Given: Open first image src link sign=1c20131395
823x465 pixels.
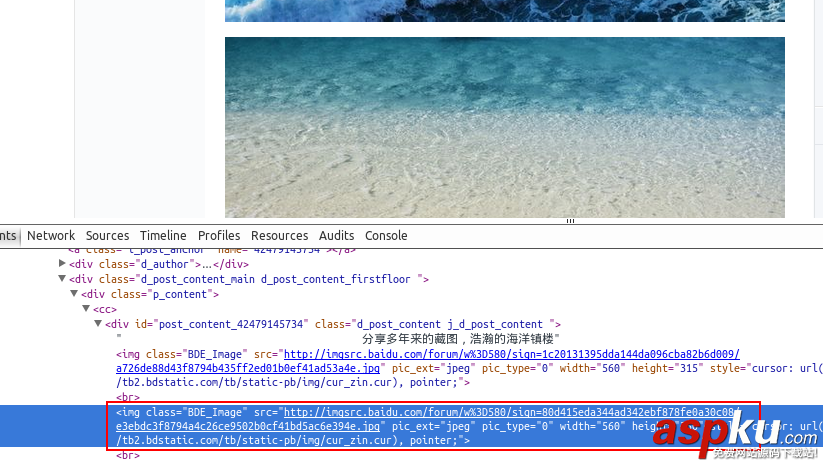Looking at the screenshot, I should click(x=512, y=354).
